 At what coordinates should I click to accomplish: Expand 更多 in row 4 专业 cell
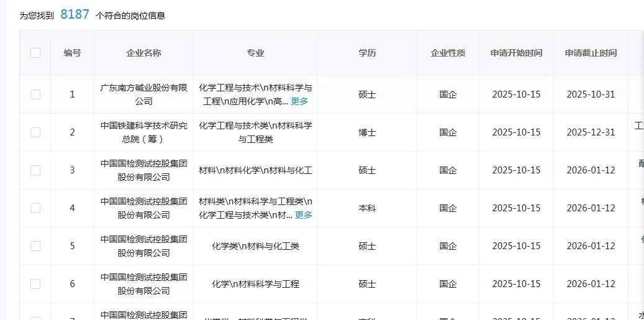(304, 215)
